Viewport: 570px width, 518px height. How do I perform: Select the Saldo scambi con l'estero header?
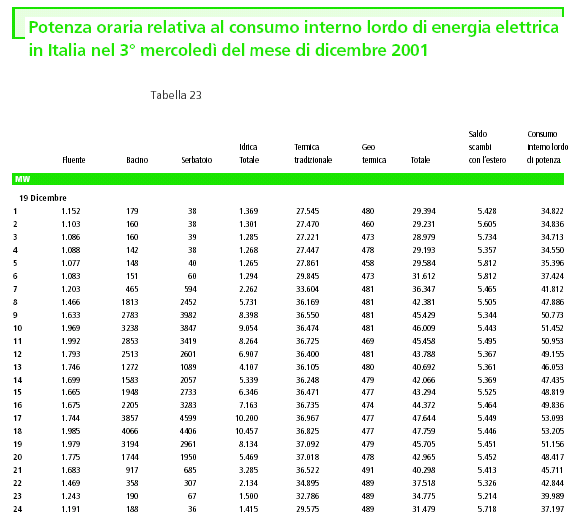tap(487, 147)
